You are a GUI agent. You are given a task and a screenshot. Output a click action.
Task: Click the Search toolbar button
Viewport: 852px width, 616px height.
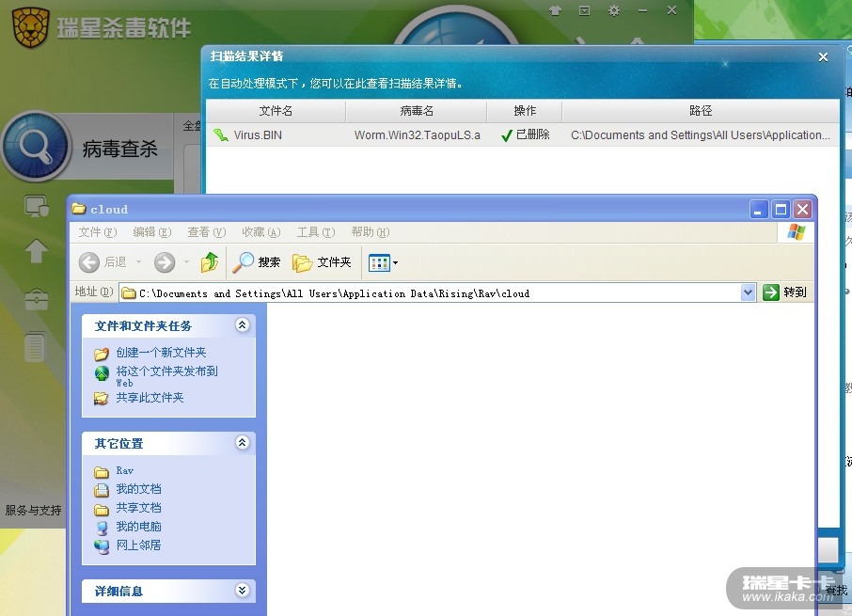[x=256, y=262]
